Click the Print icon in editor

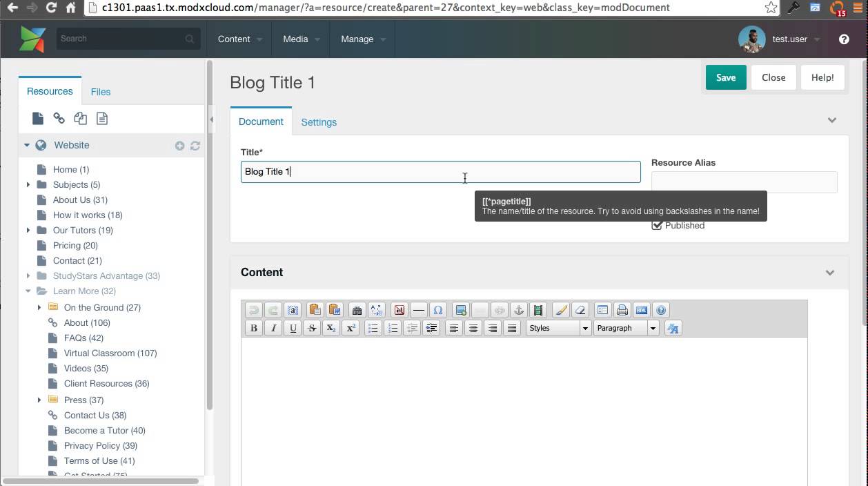[622, 310]
